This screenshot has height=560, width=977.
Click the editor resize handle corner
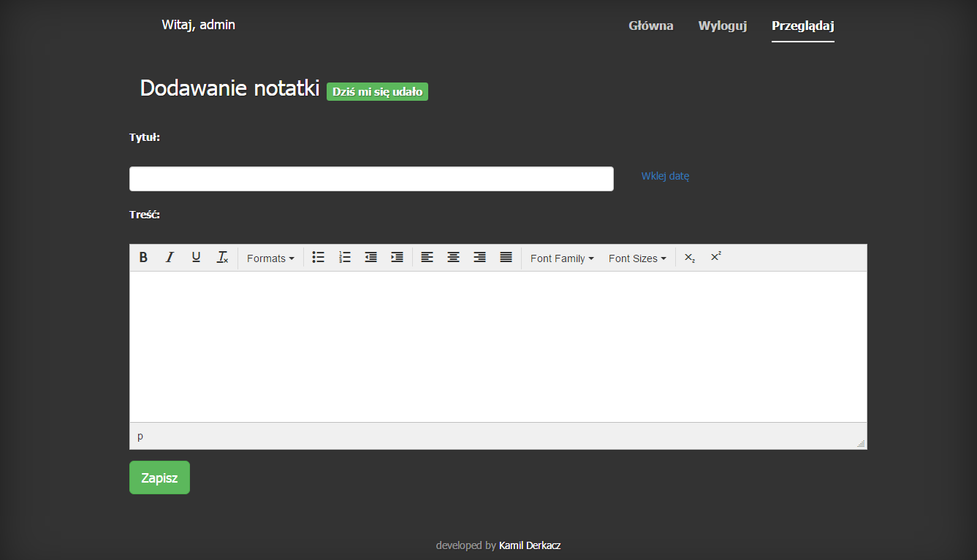click(861, 443)
